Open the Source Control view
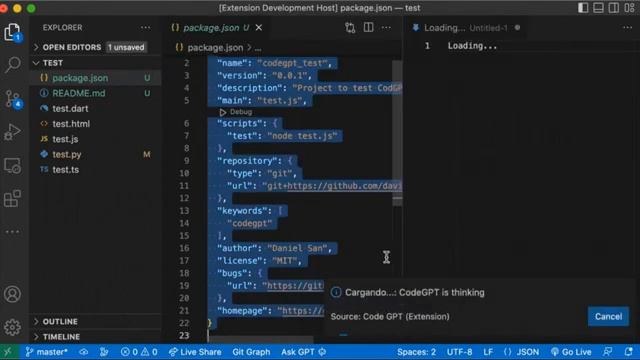640x360 pixels. pyautogui.click(x=12, y=99)
